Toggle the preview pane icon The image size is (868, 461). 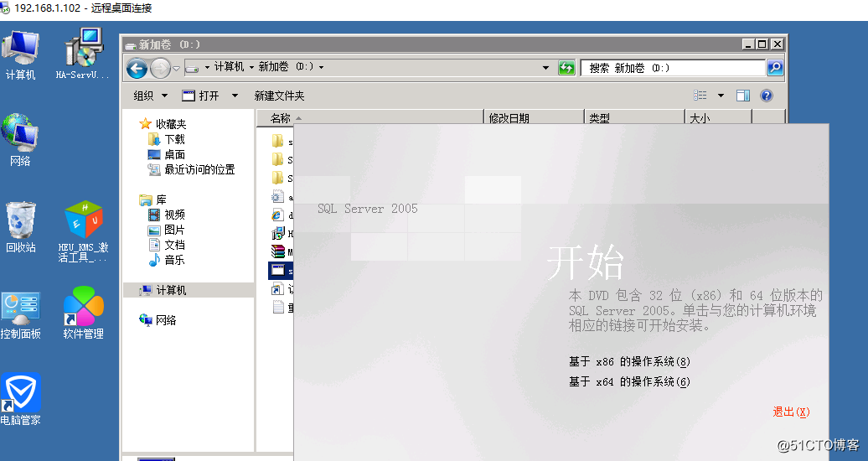pyautogui.click(x=743, y=96)
